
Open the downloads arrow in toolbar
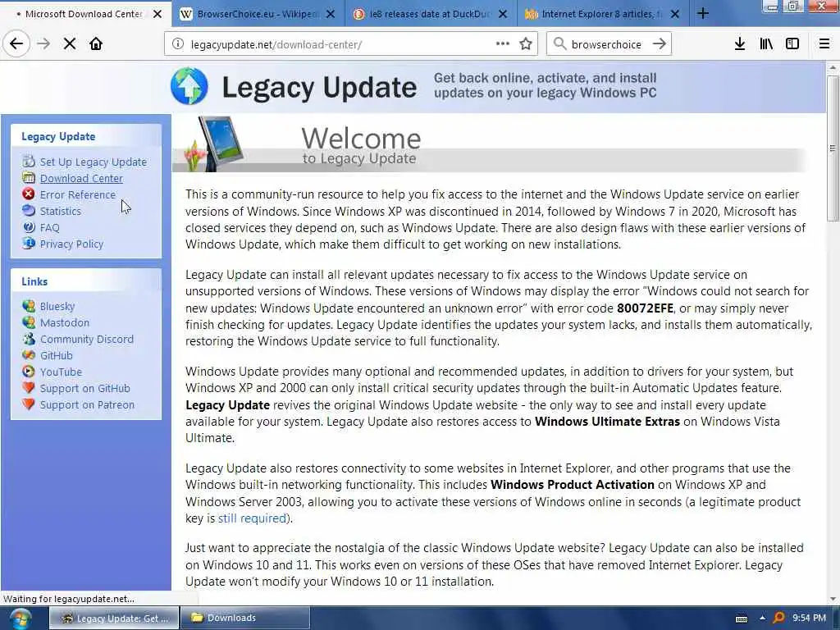pyautogui.click(x=740, y=44)
